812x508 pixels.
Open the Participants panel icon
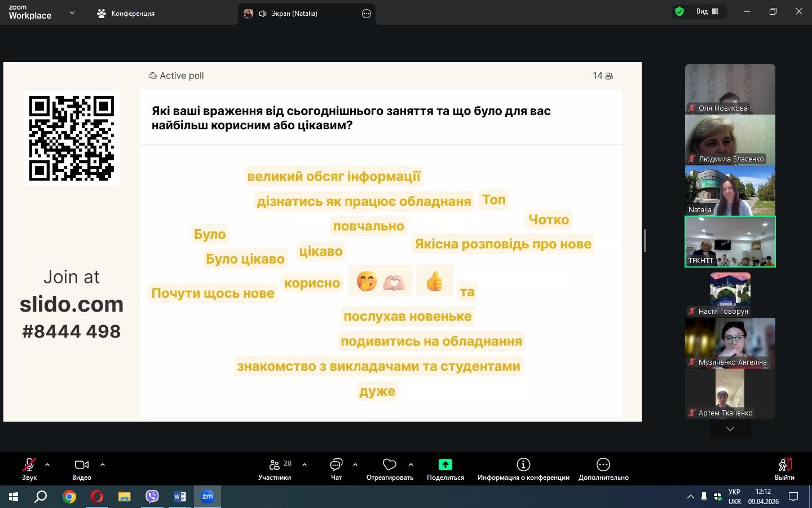click(275, 465)
